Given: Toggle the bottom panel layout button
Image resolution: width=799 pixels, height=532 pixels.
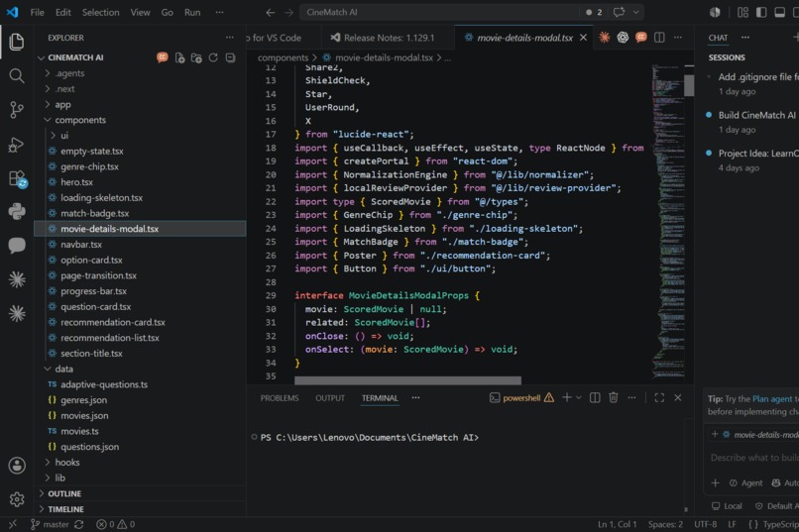Looking at the screenshot, I should (779, 12).
